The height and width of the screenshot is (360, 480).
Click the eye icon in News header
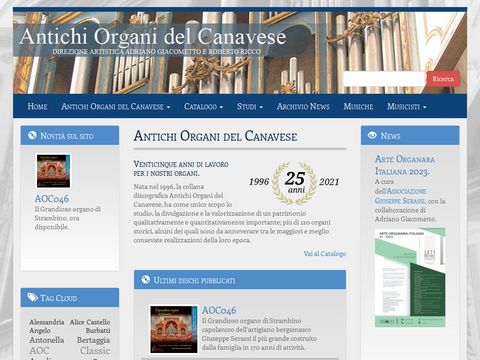[372, 135]
